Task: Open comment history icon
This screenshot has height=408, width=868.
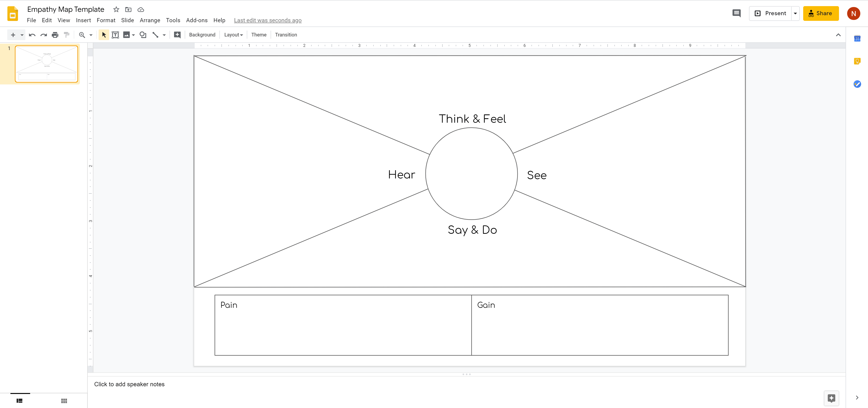Action: pos(737,13)
